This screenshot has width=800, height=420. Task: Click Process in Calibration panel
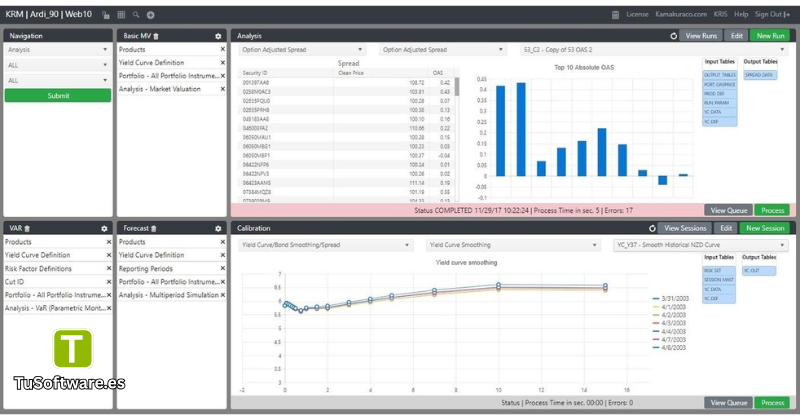pos(772,403)
